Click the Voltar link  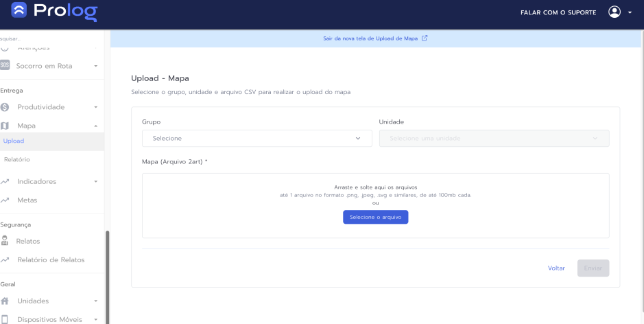(x=556, y=268)
